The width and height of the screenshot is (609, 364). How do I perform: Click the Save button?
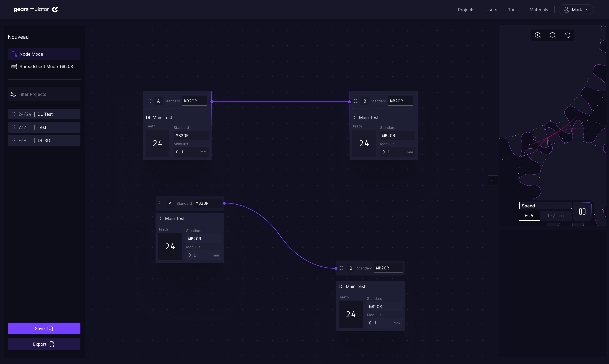44,328
